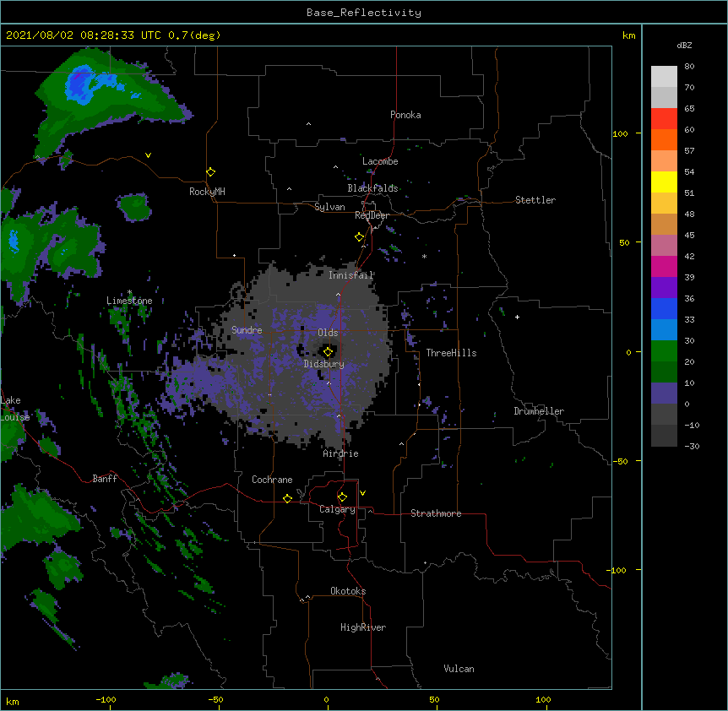
Task: Click the -100 tick label on right axis
Action: click(617, 570)
